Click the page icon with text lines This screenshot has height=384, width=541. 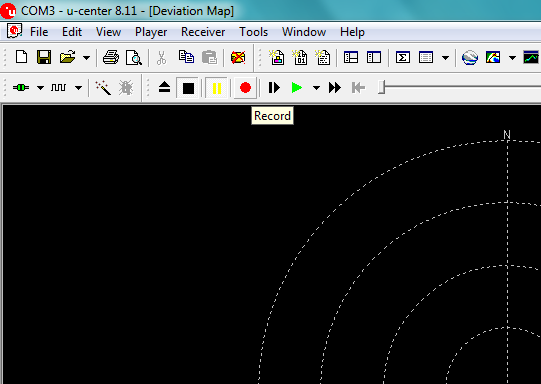point(323,57)
